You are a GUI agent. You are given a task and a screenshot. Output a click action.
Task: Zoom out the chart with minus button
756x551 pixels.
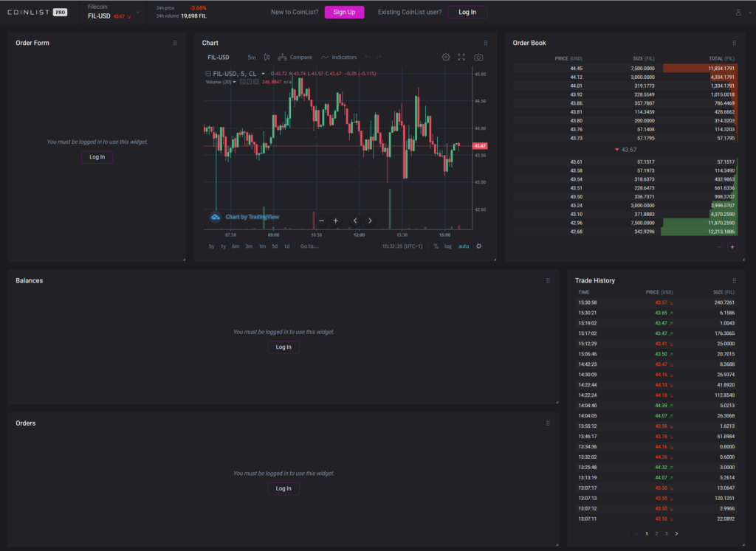point(322,221)
